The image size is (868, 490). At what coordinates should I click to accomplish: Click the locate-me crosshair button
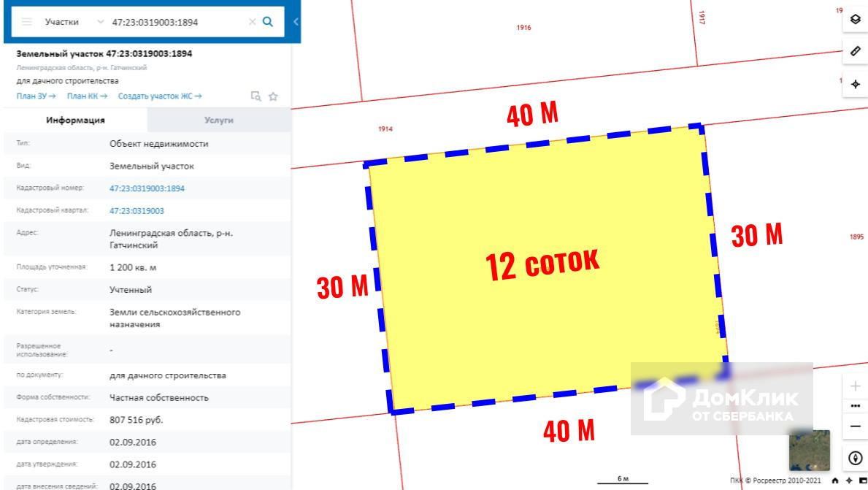[856, 84]
